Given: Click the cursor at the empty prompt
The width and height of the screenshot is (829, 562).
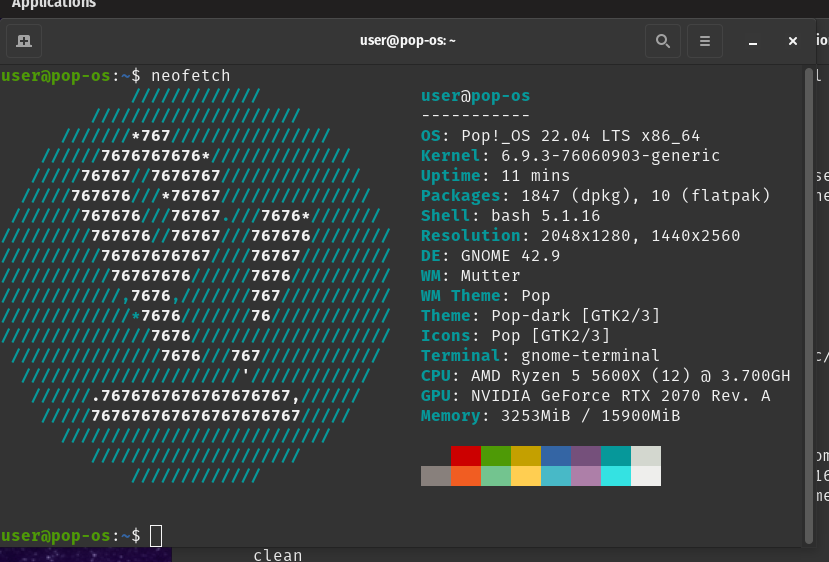Looking at the screenshot, I should tap(156, 535).
